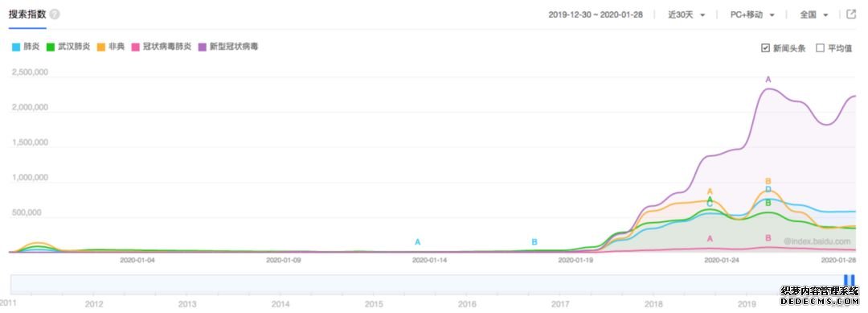Screen dimensions: 868x313
Task: Select the 搜索指数 tab
Action: [x=27, y=14]
